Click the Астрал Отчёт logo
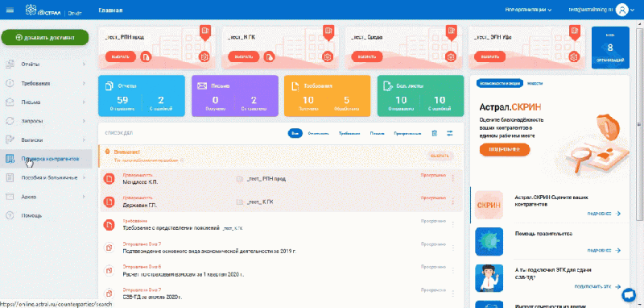 pyautogui.click(x=53, y=10)
